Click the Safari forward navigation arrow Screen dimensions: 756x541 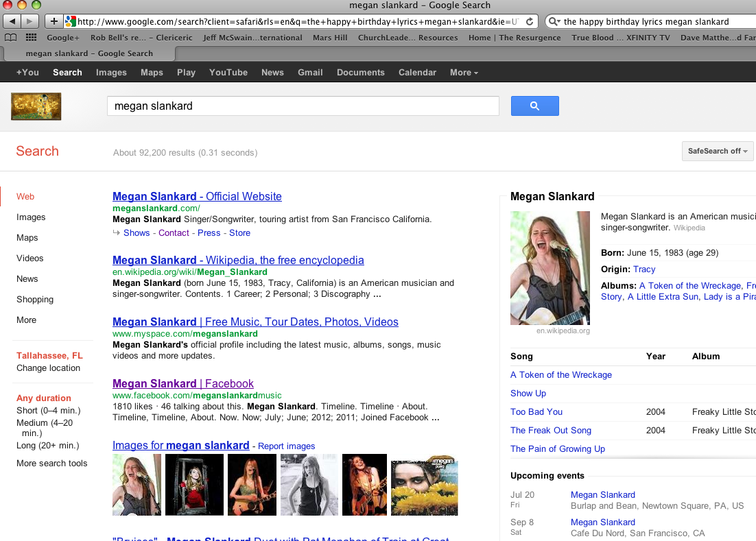[29, 21]
